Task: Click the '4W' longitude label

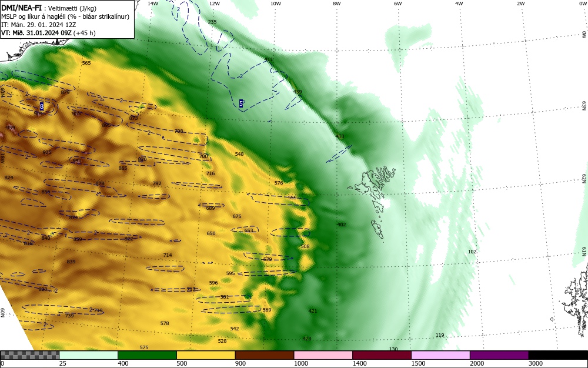Action: tap(459, 4)
